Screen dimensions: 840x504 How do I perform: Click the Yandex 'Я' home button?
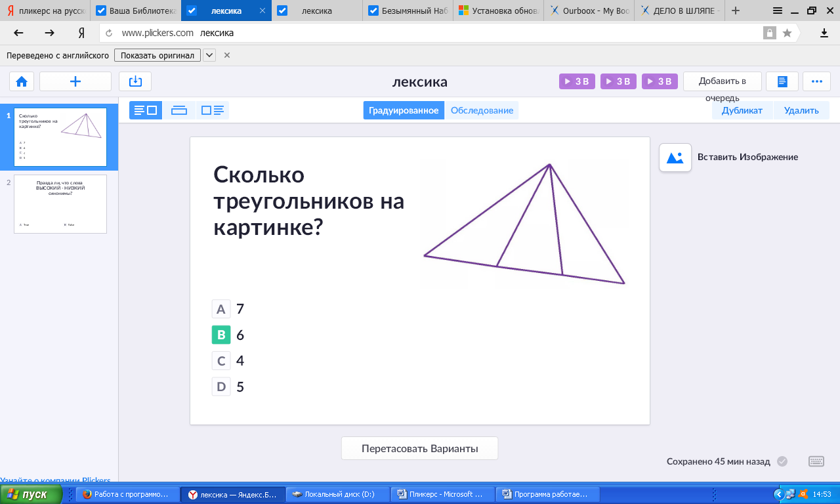tap(81, 33)
